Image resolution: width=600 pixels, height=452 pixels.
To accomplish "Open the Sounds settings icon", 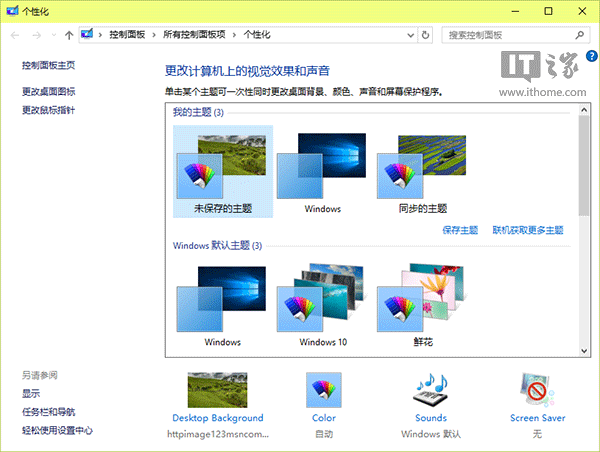I will 431,390.
